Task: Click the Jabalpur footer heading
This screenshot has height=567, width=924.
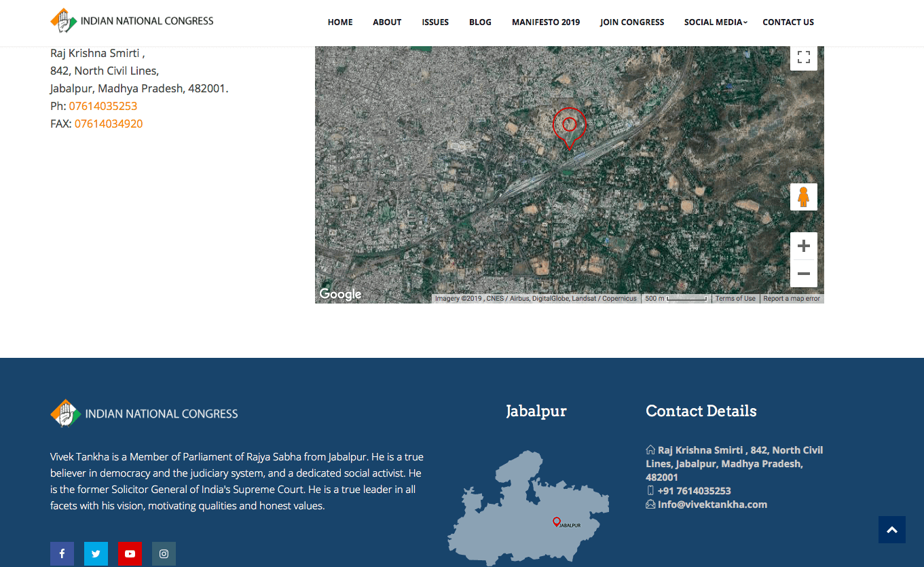Action: click(x=536, y=411)
